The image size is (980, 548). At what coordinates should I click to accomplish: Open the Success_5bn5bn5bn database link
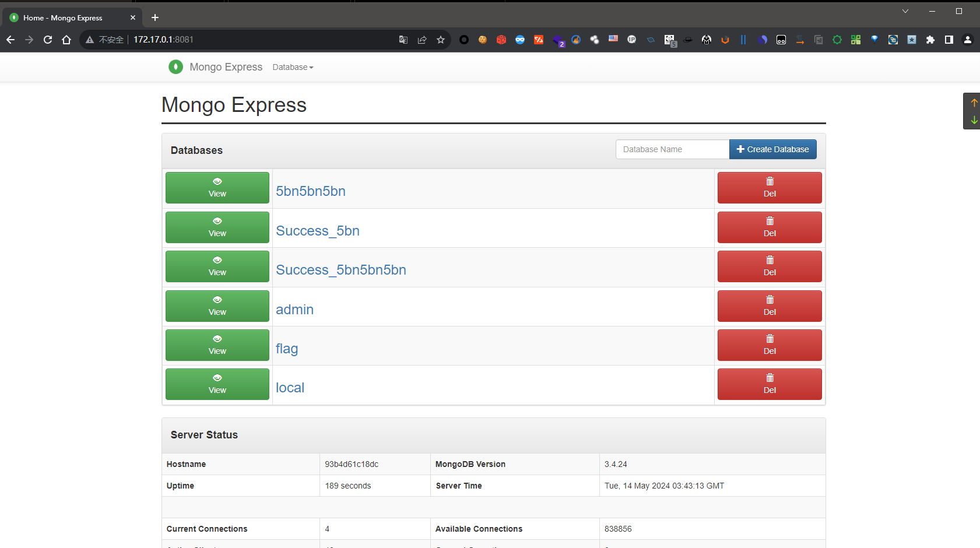point(341,270)
